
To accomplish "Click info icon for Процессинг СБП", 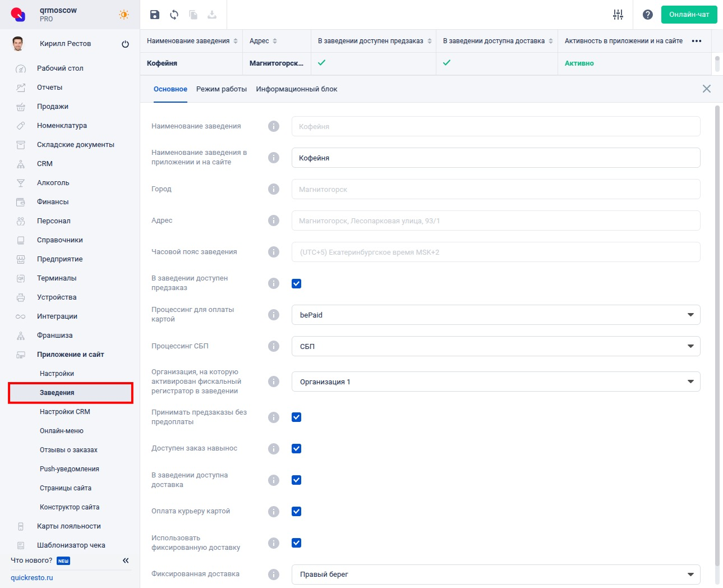I will click(x=274, y=346).
